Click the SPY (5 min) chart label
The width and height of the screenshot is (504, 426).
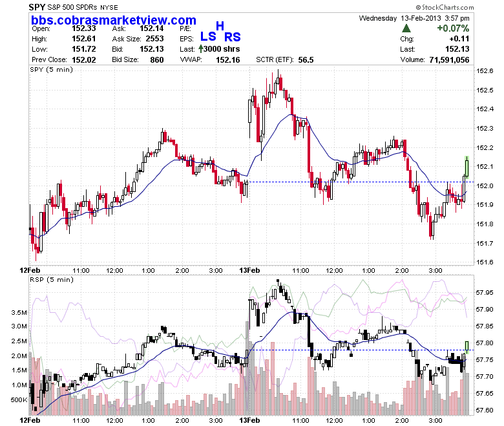tap(52, 69)
